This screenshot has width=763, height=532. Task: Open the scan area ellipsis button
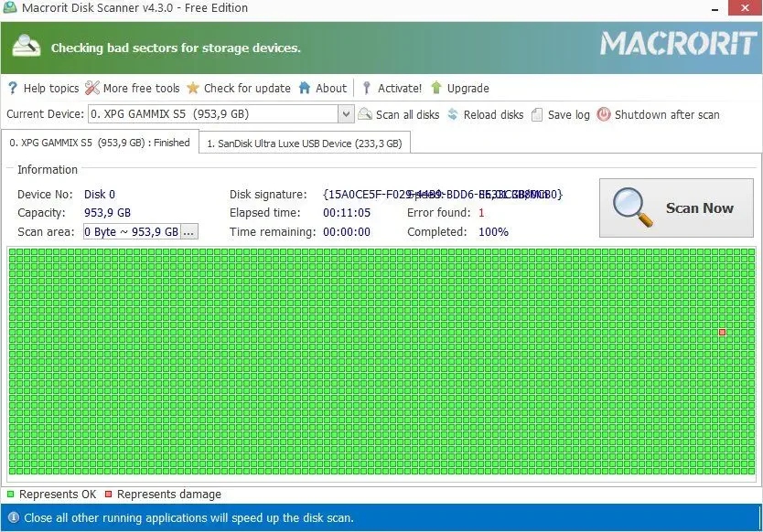[188, 231]
